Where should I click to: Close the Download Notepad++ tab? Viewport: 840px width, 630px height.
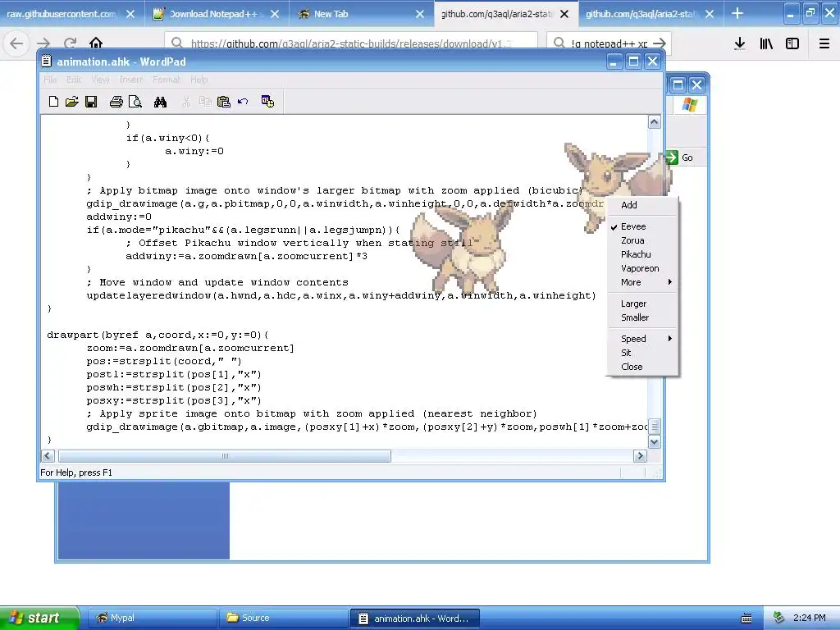pos(275,14)
